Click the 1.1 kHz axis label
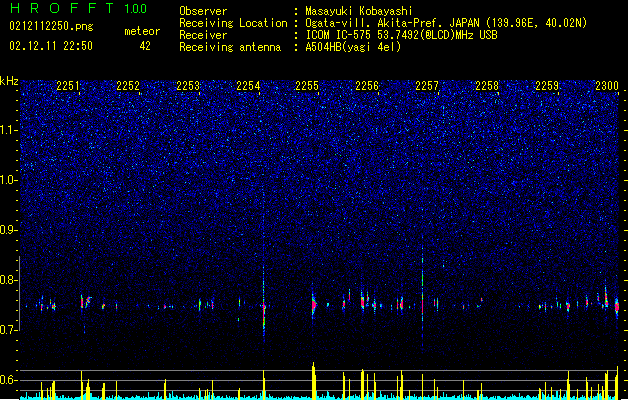This screenshot has width=629, height=400. [9, 130]
